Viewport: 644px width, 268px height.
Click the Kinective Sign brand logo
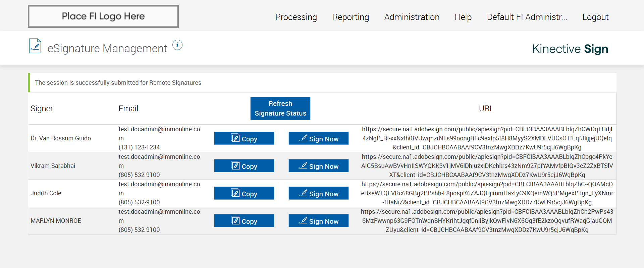pos(570,49)
